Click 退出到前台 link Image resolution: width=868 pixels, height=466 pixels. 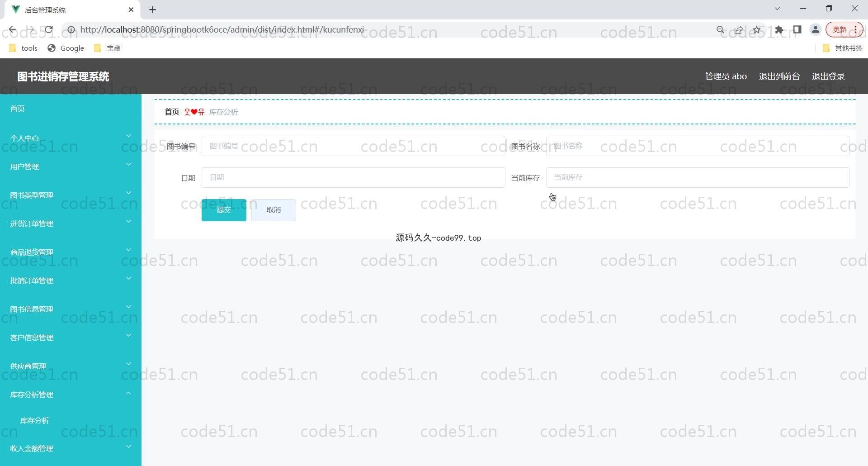779,76
